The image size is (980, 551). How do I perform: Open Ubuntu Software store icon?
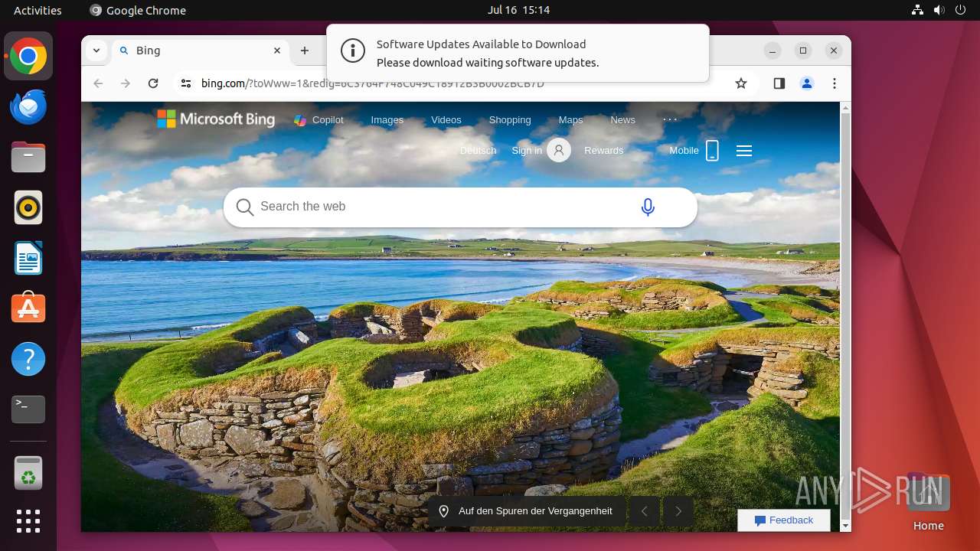tap(28, 308)
